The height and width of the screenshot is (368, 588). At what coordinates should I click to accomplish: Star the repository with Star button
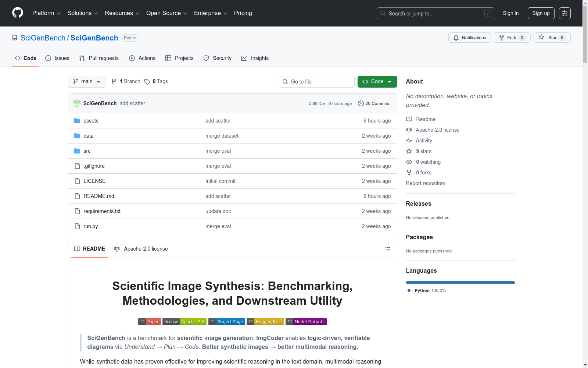pos(552,38)
